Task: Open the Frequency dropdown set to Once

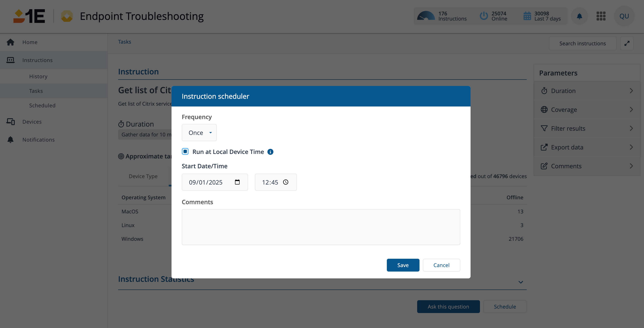Action: click(x=199, y=133)
